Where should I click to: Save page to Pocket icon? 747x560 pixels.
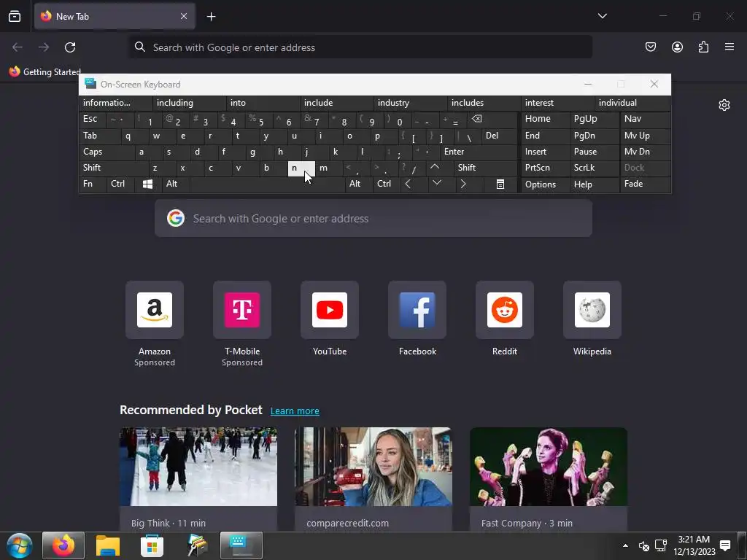(x=650, y=47)
